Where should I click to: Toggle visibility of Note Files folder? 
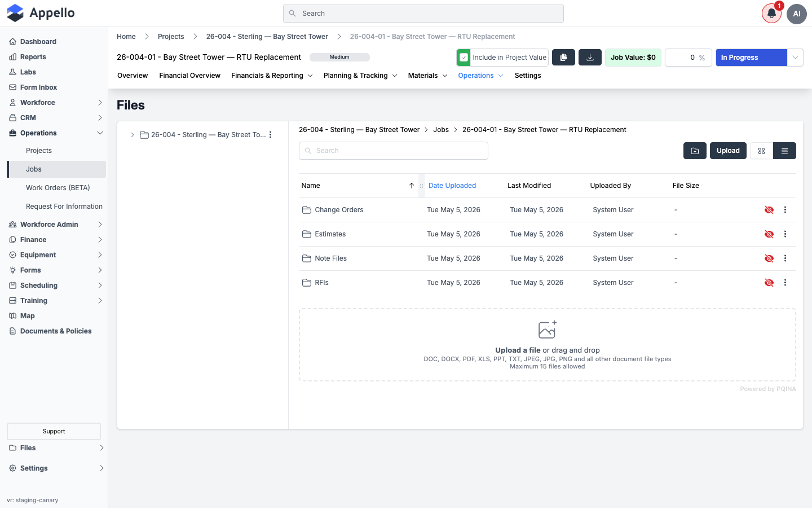tap(769, 258)
